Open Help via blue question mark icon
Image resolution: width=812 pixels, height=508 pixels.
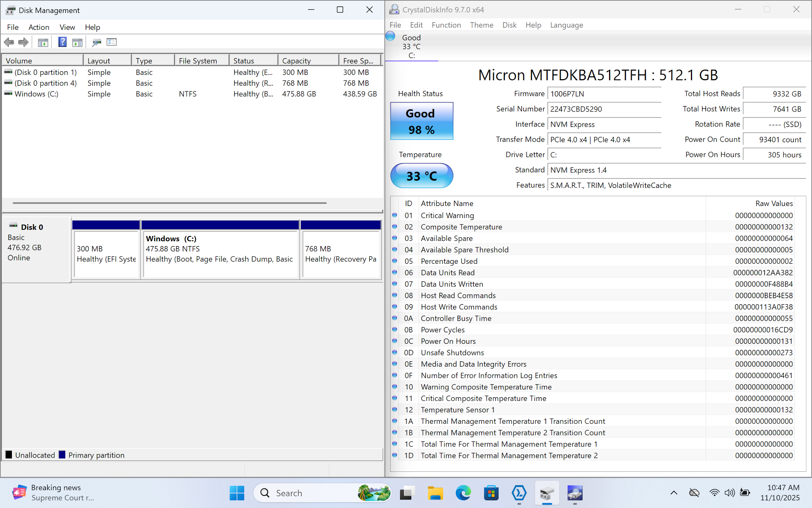(x=62, y=42)
